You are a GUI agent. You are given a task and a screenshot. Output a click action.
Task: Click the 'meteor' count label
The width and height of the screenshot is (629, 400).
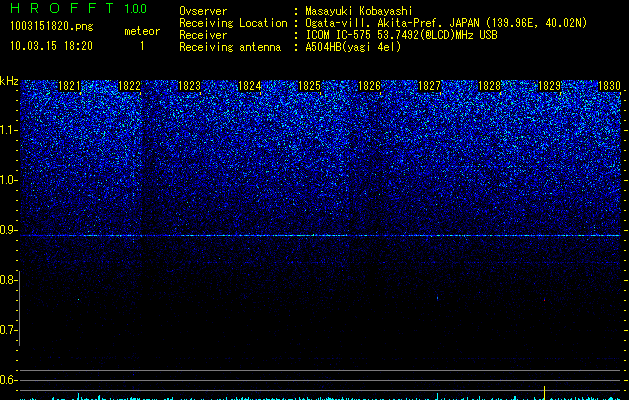tap(142, 31)
